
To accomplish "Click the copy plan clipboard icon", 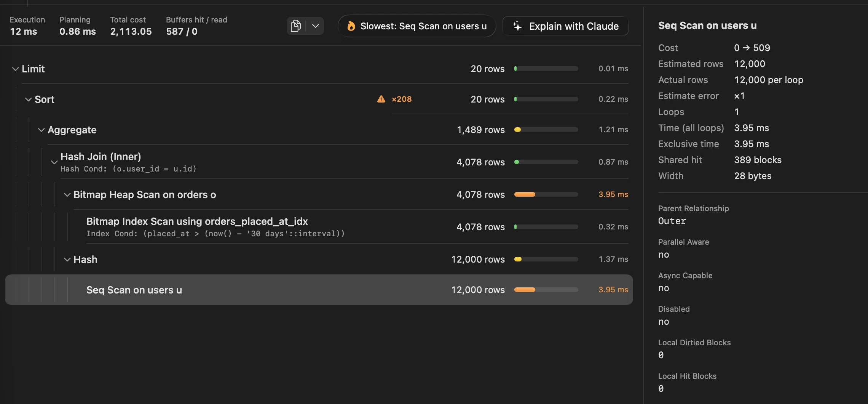I will coord(296,26).
